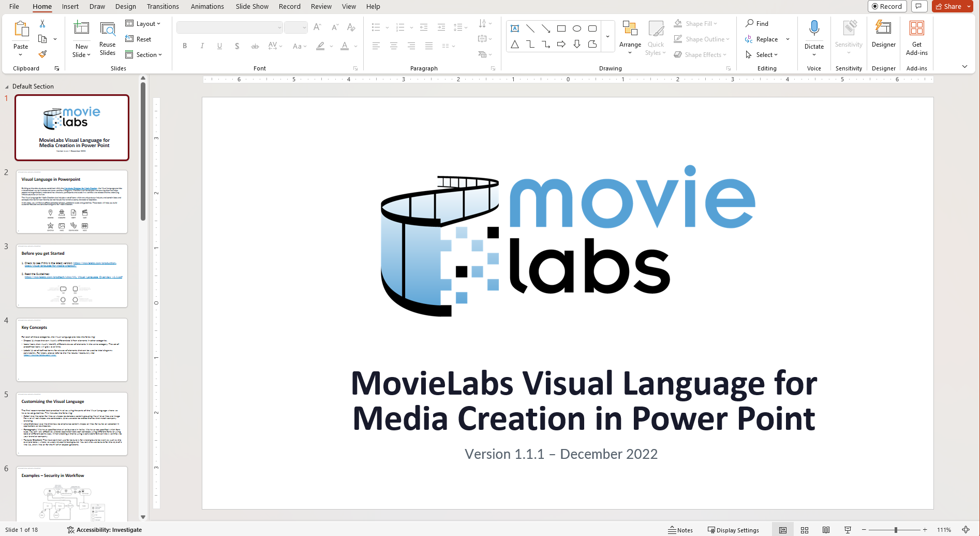Viewport: 980px width, 536px height.
Task: Switch to Reading View
Action: tap(826, 530)
